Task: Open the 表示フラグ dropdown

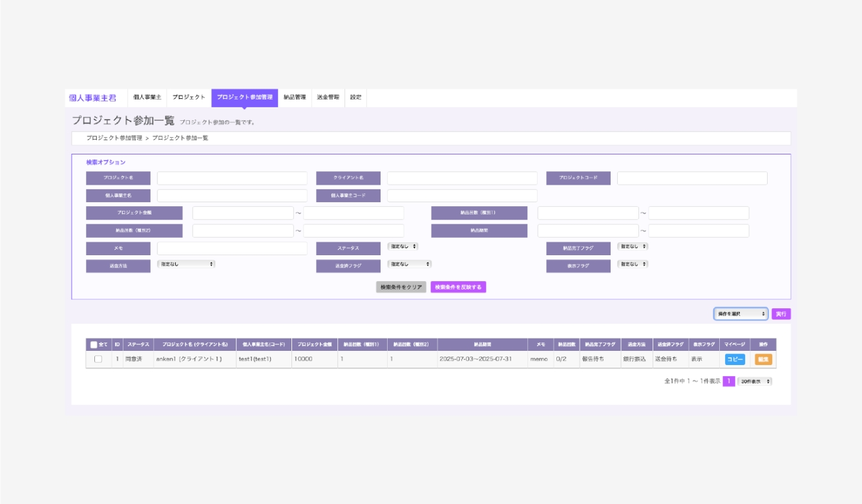Action: [x=633, y=264]
